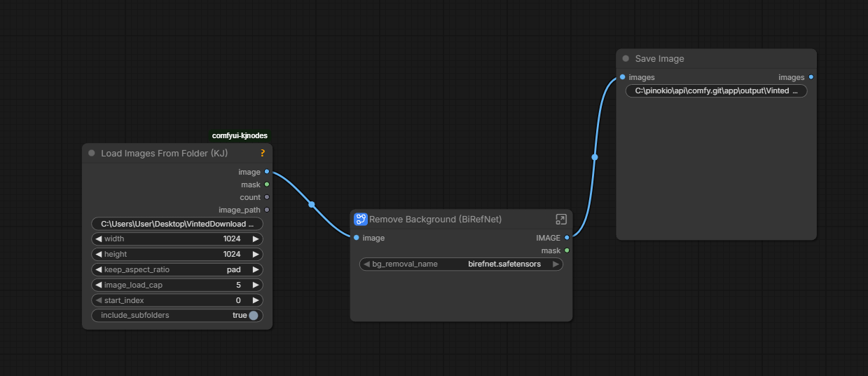Increase start_index value
Image resolution: width=868 pixels, height=376 pixels.
256,300
